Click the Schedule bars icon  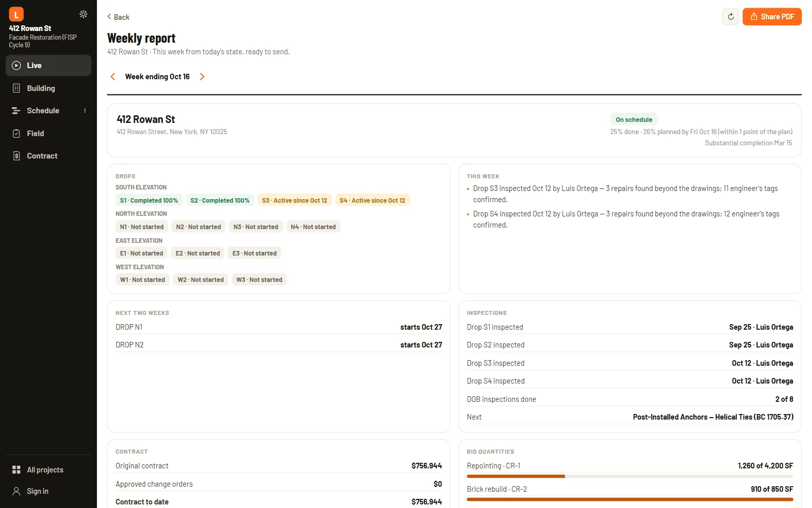point(16,111)
